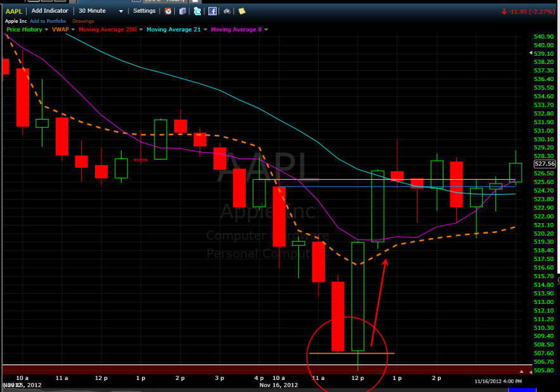The image size is (560, 392).
Task: Share chart via Twitter icon
Action: pos(197,11)
